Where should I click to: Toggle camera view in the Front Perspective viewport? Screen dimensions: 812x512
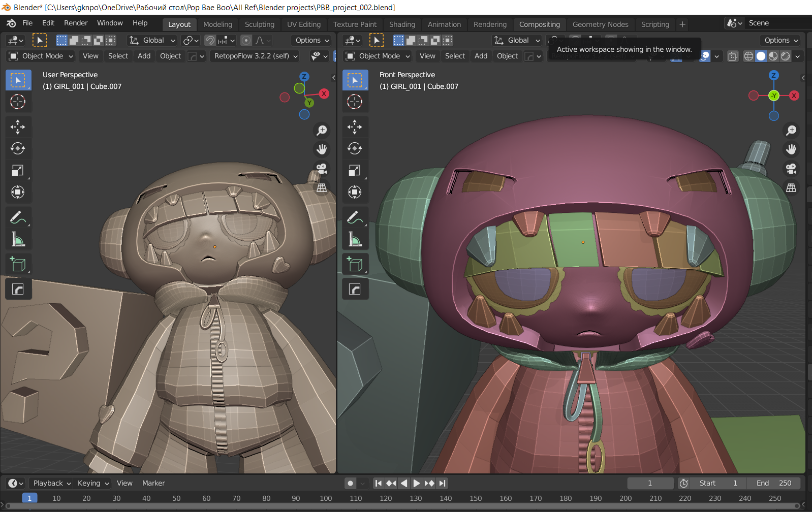click(x=791, y=169)
